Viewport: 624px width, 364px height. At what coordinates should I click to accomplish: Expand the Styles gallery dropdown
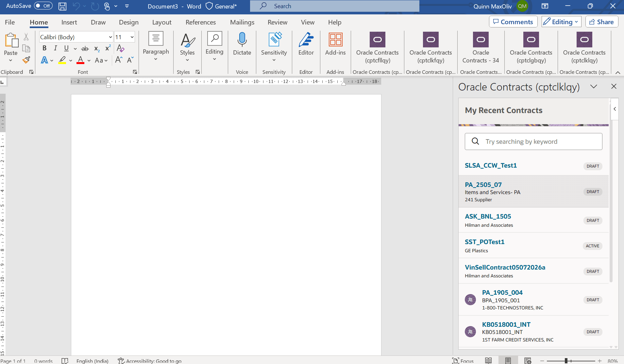pos(187,60)
